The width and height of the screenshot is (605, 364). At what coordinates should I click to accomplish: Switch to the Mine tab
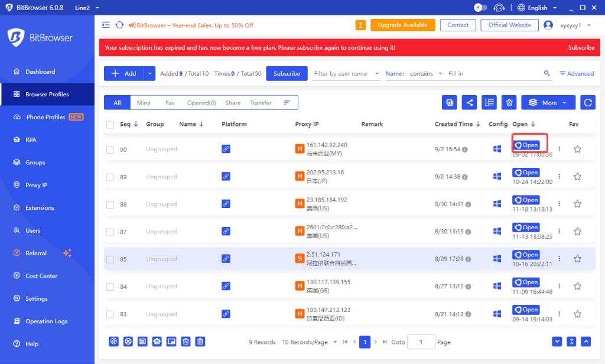click(143, 102)
